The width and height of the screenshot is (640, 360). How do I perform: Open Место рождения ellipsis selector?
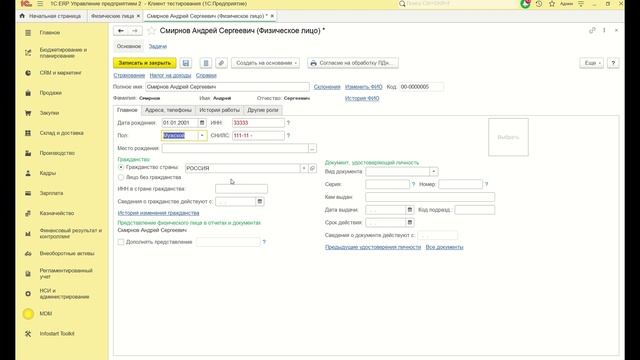pos(312,148)
